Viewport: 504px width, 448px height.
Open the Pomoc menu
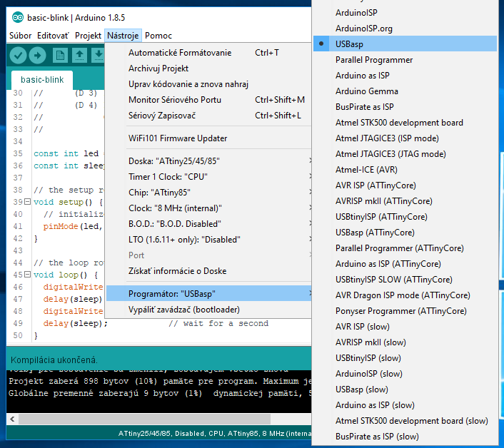coord(158,36)
